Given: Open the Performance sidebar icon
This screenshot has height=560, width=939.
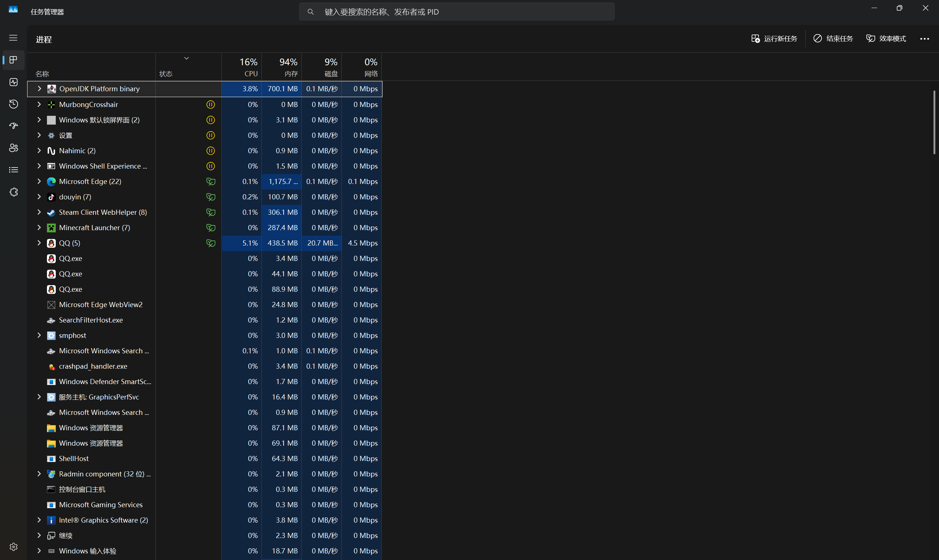Looking at the screenshot, I should pos(14,82).
